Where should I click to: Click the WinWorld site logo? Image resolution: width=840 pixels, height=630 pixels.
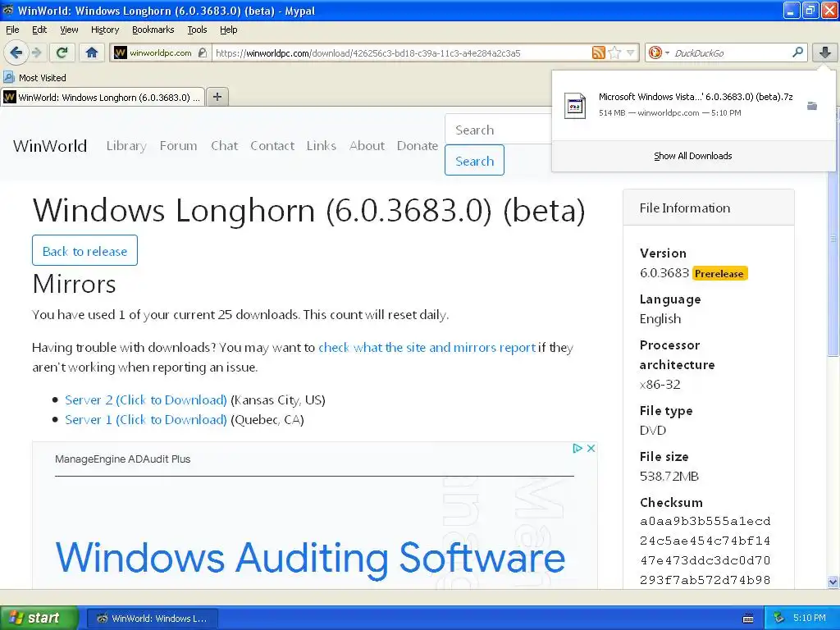click(x=50, y=146)
